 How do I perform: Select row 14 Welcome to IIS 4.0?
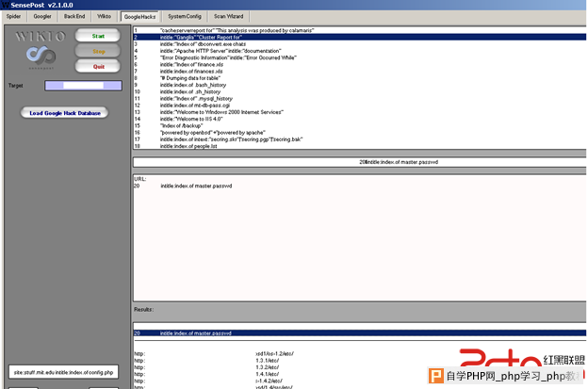point(360,119)
